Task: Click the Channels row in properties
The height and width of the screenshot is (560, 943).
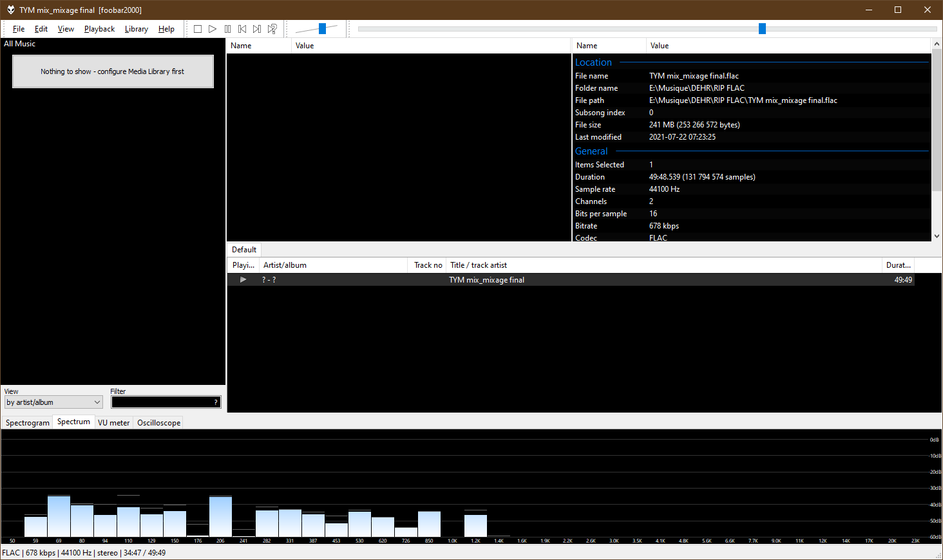Action: pyautogui.click(x=752, y=201)
